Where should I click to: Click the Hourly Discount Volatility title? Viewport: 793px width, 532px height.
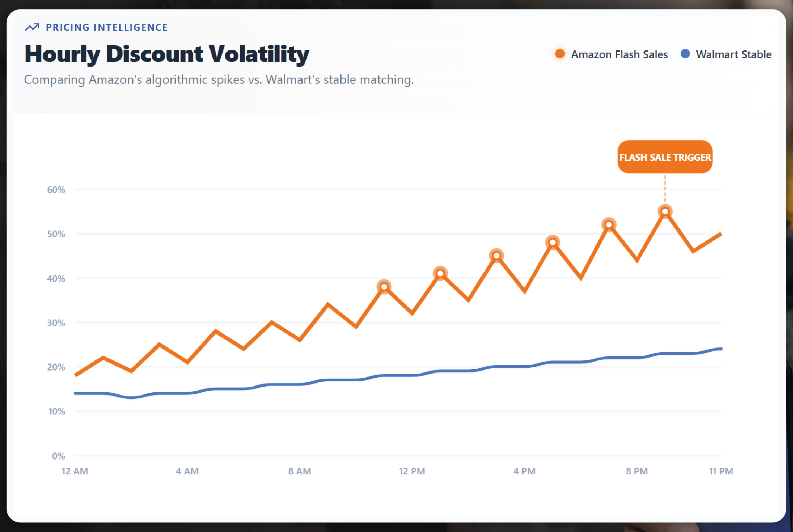[x=167, y=54]
